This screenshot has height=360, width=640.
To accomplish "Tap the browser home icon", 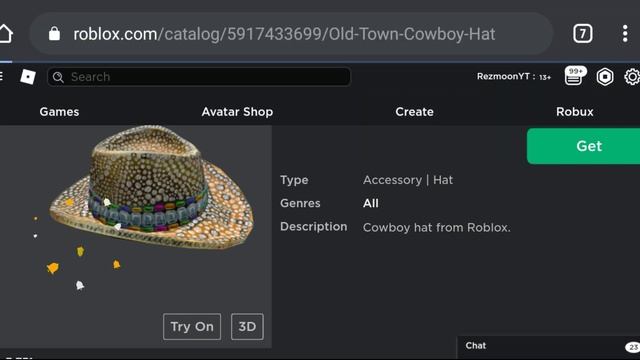I will pos(6,33).
